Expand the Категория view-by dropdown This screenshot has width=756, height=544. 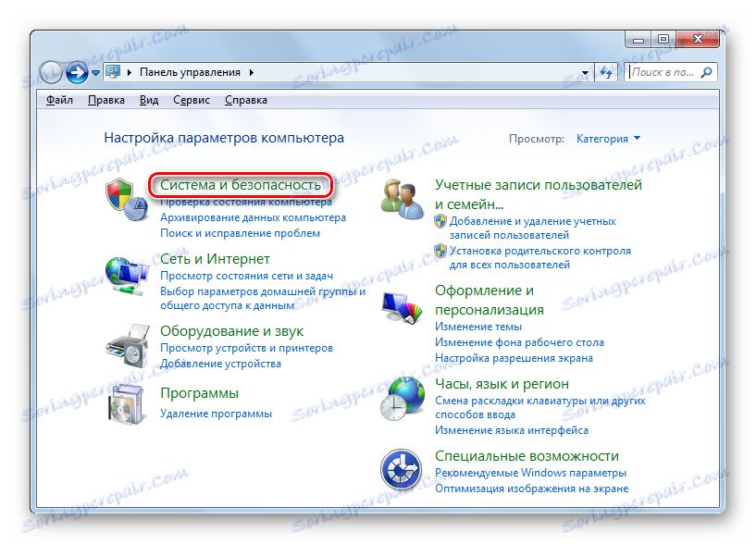609,139
